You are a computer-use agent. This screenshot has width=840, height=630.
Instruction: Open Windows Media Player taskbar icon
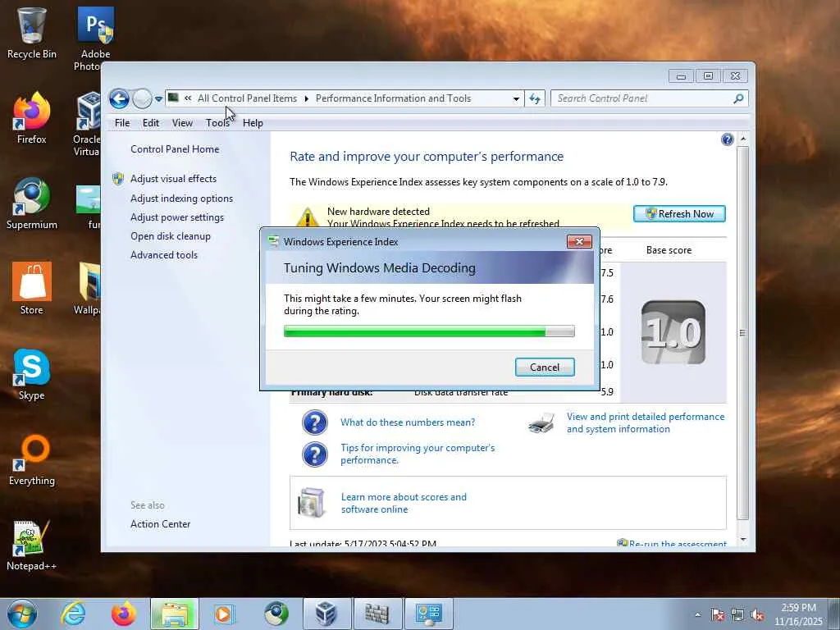225,614
